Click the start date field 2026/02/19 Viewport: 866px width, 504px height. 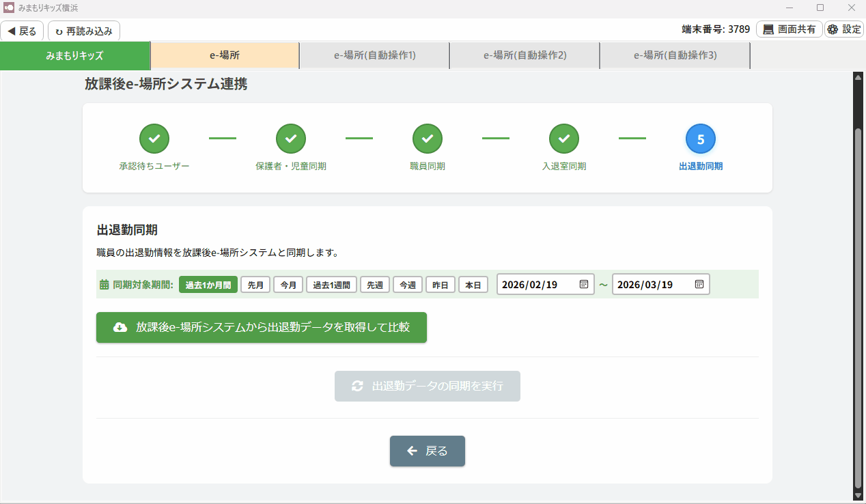(536, 284)
